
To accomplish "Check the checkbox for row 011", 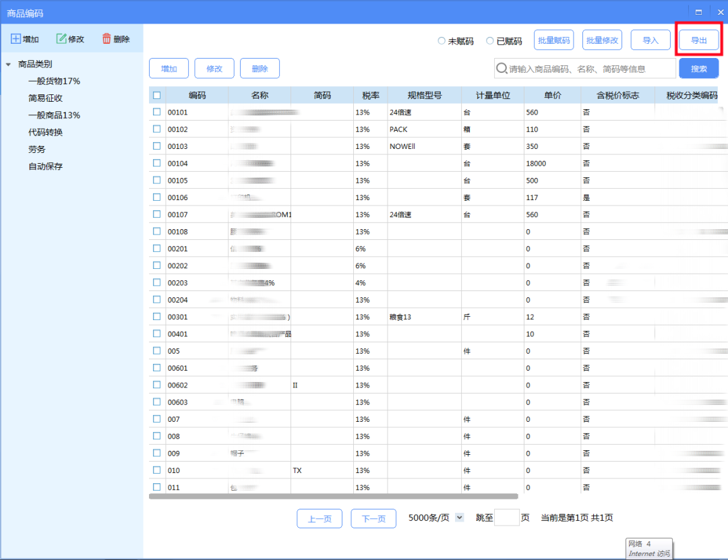I will (x=157, y=487).
